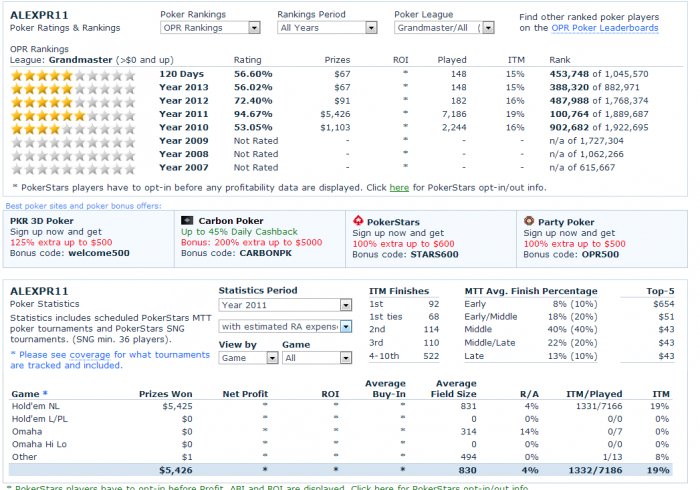The height and width of the screenshot is (490, 700).
Task: Click the blue asterisk next to Game header
Action: coord(45,393)
